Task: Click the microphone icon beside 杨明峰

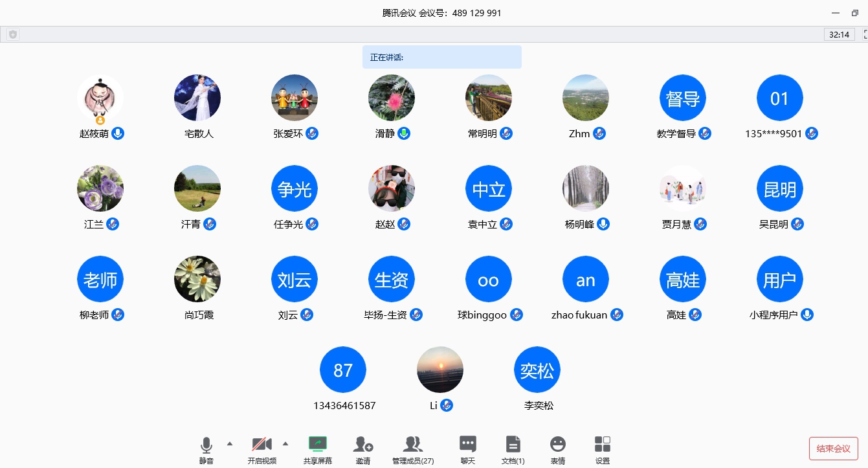Action: pyautogui.click(x=603, y=224)
